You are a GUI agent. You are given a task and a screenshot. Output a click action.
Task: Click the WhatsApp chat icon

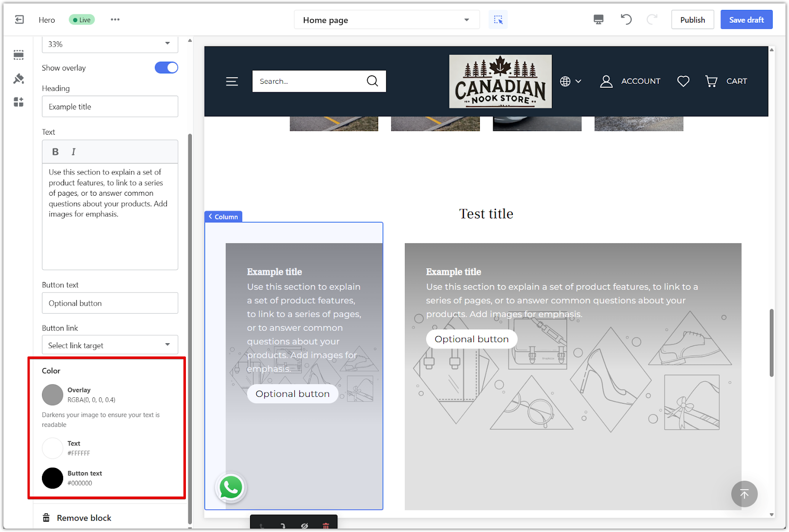[230, 488]
